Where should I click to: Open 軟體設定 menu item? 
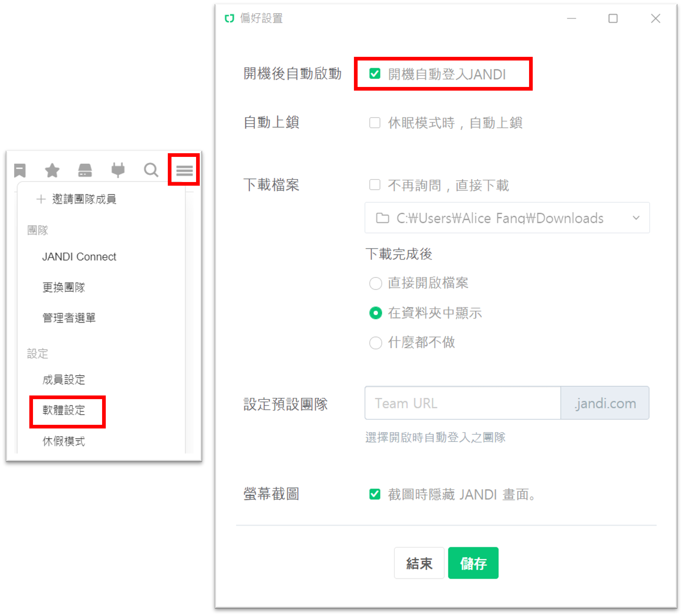pos(64,410)
